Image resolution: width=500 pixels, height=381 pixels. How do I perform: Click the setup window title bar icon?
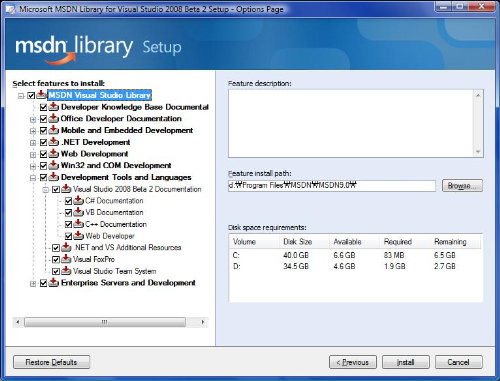[11, 9]
